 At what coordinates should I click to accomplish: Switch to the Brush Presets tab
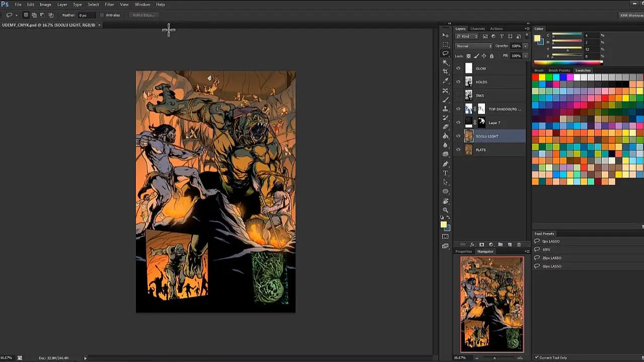tap(559, 70)
